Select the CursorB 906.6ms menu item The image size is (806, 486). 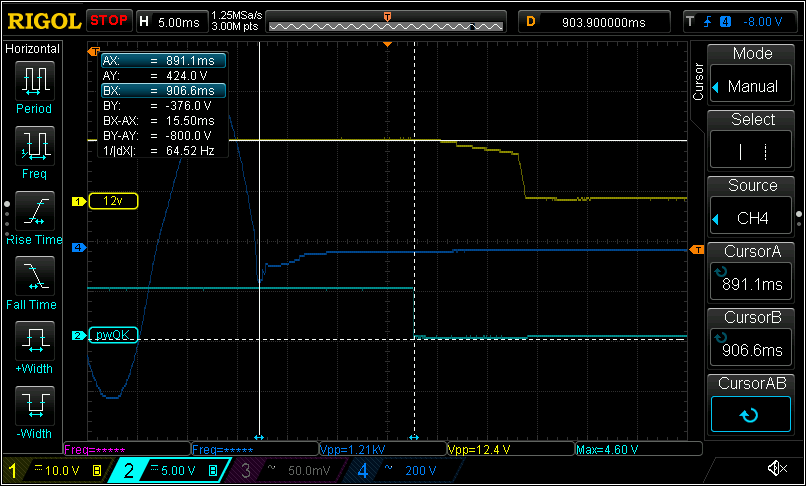click(750, 339)
